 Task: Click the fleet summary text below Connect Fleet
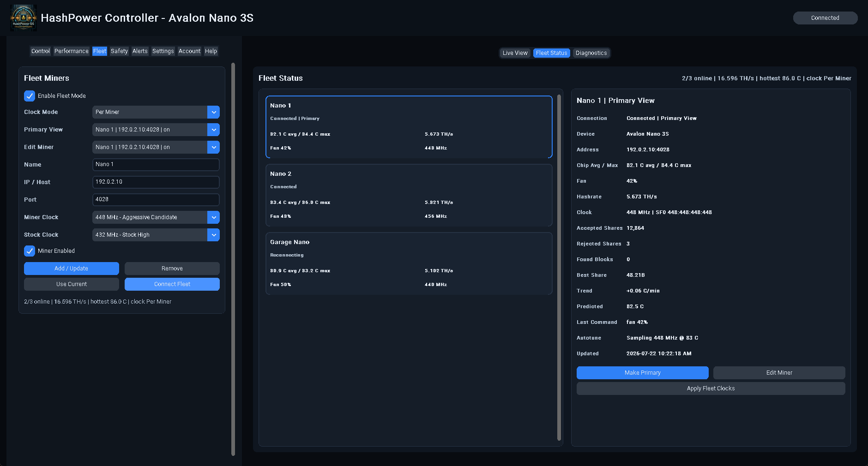tap(98, 302)
